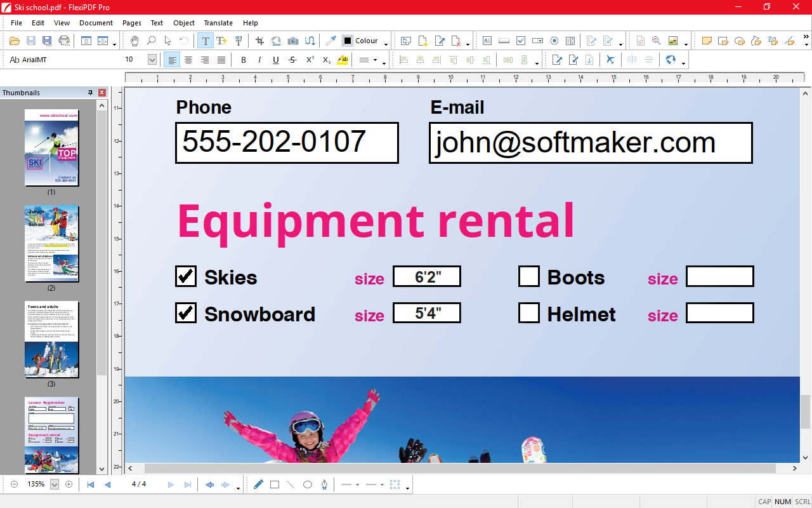Click the Print icon
Viewport: 812px width, 508px height.
64,41
